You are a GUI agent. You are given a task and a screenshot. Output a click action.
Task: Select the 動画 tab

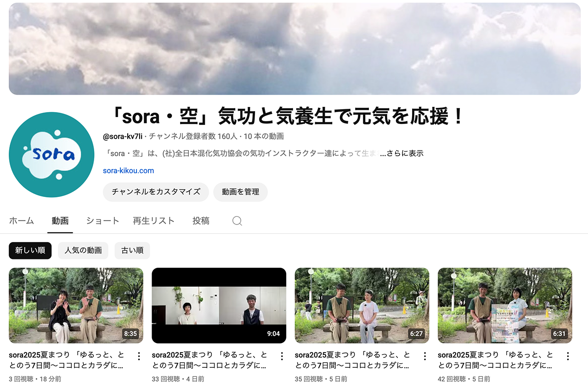60,221
